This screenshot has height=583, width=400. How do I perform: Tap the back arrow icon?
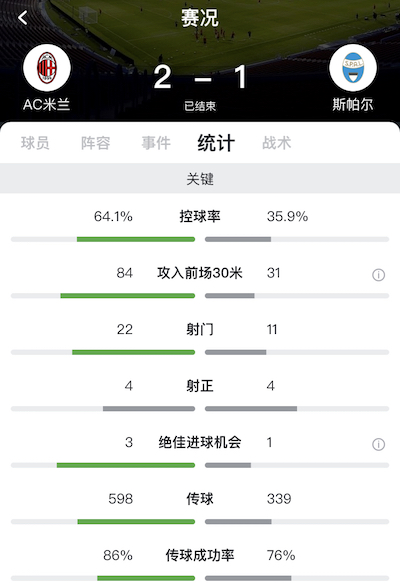[x=23, y=17]
